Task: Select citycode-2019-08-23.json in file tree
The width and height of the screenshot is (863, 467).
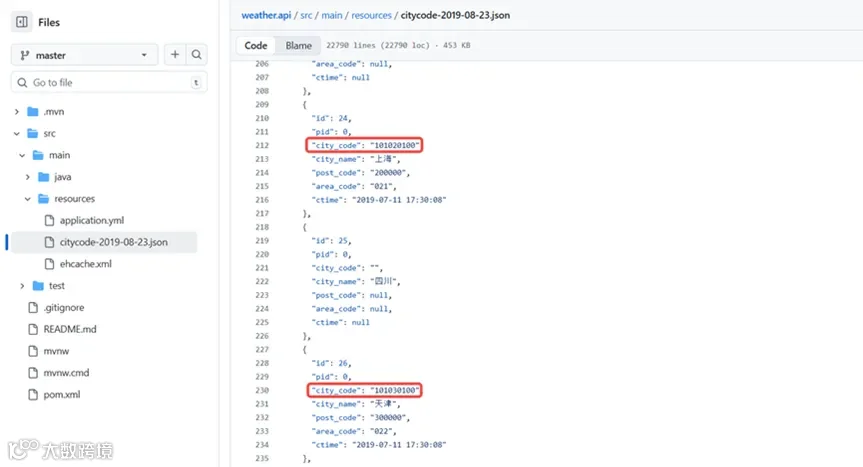Action: click(x=104, y=242)
